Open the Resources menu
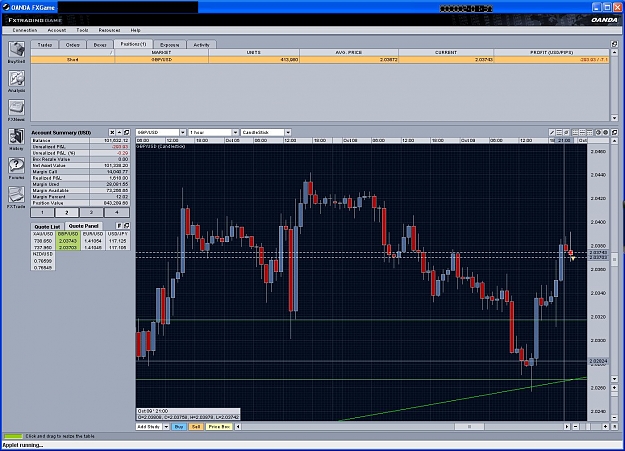This screenshot has width=625, height=451. click(109, 30)
